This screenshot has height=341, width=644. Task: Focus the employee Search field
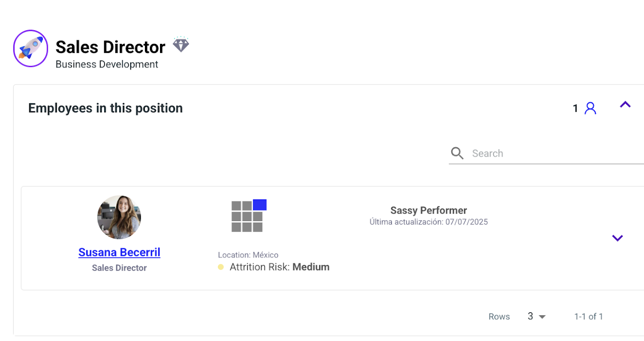pos(553,154)
